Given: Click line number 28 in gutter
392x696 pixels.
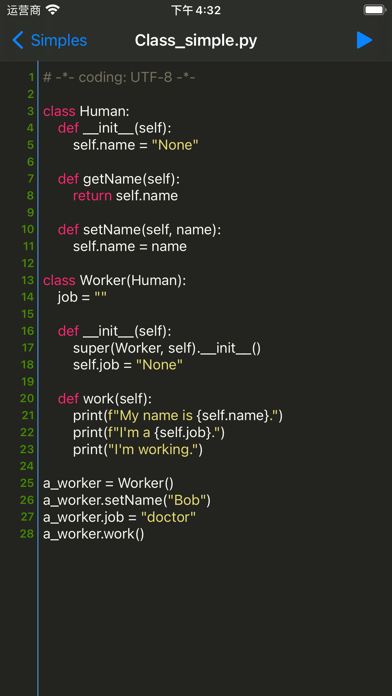Looking at the screenshot, I should point(27,534).
